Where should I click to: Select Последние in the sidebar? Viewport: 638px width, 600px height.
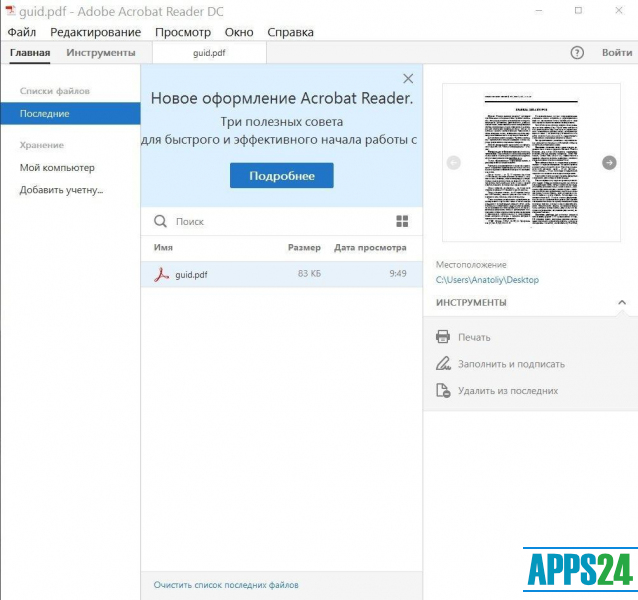pyautogui.click(x=70, y=113)
